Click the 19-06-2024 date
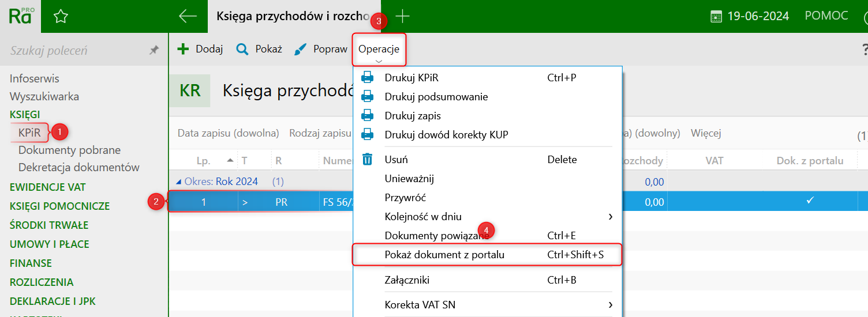 point(758,16)
